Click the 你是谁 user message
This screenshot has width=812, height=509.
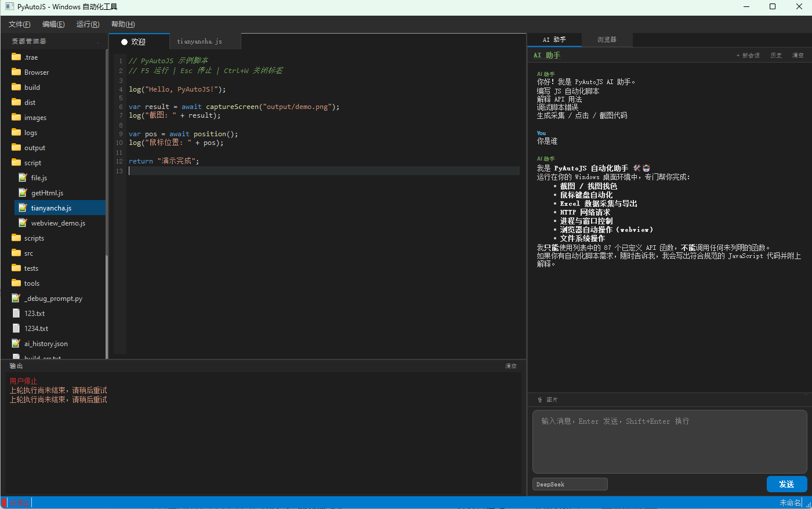pyautogui.click(x=547, y=141)
